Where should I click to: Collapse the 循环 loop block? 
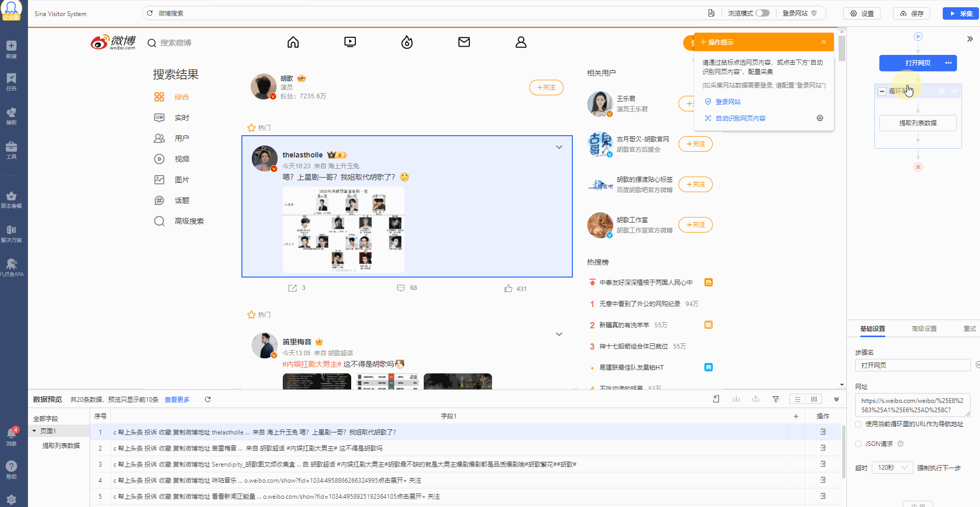click(x=882, y=91)
